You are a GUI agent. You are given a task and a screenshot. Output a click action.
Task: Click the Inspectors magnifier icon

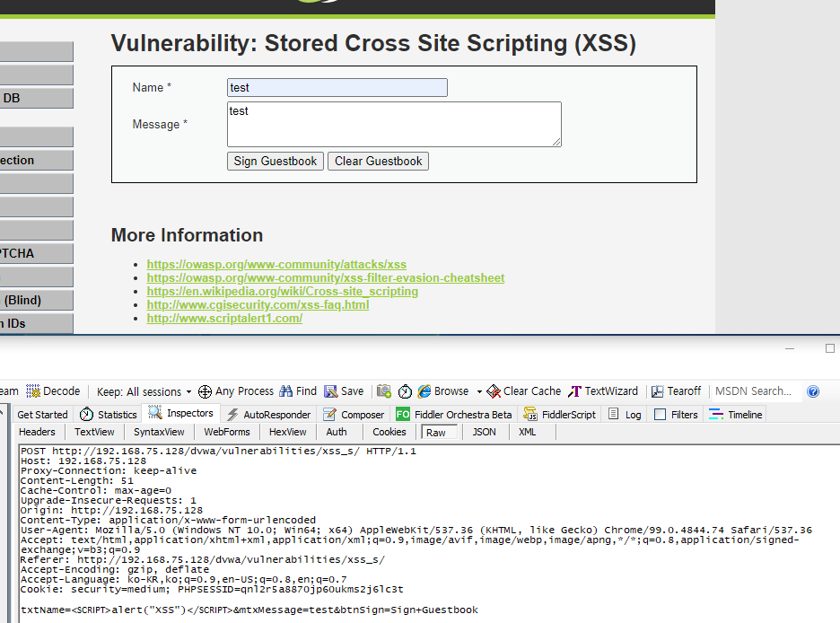pos(155,412)
